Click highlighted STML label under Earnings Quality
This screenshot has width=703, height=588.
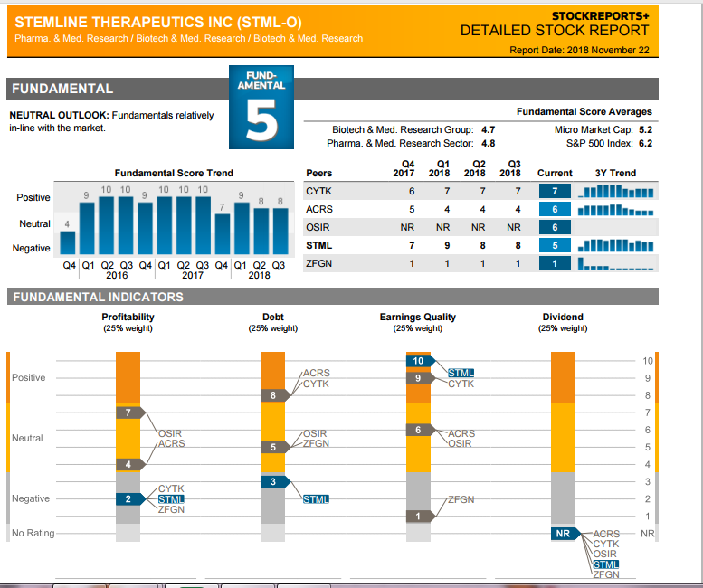pos(461,373)
